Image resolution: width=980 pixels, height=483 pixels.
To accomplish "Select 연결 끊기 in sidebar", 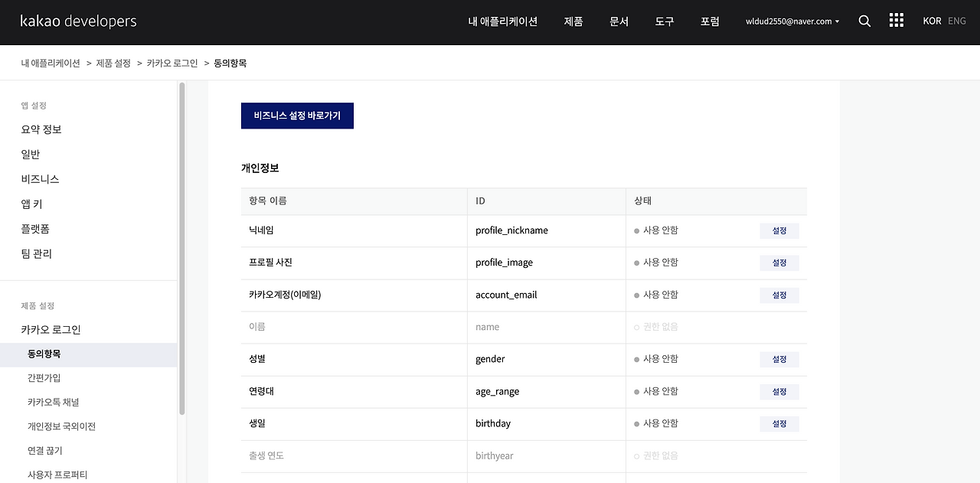I will click(45, 451).
